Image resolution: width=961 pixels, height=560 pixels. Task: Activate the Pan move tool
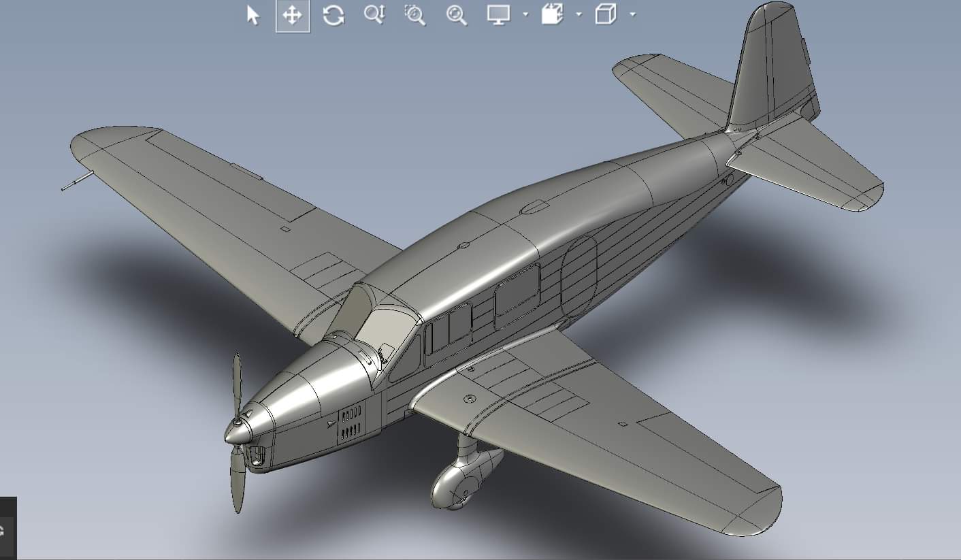[x=293, y=16]
